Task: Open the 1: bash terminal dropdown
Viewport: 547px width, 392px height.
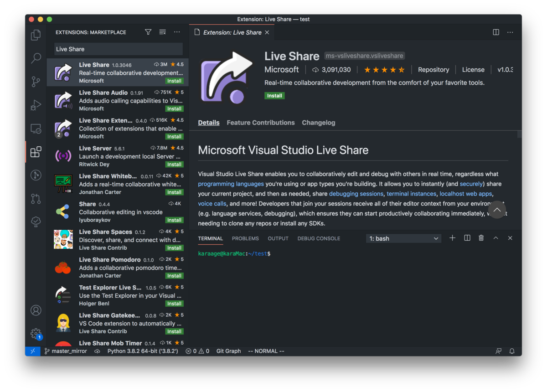Action: click(403, 238)
